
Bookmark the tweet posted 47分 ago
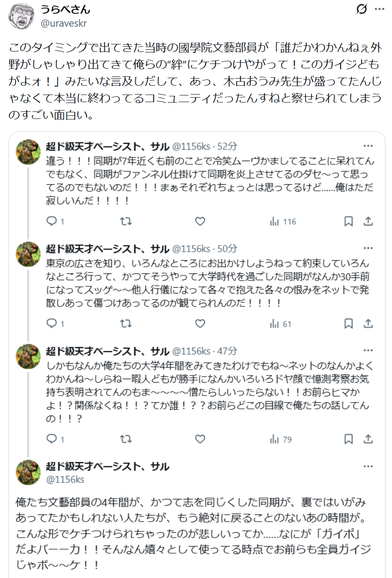pos(348,439)
